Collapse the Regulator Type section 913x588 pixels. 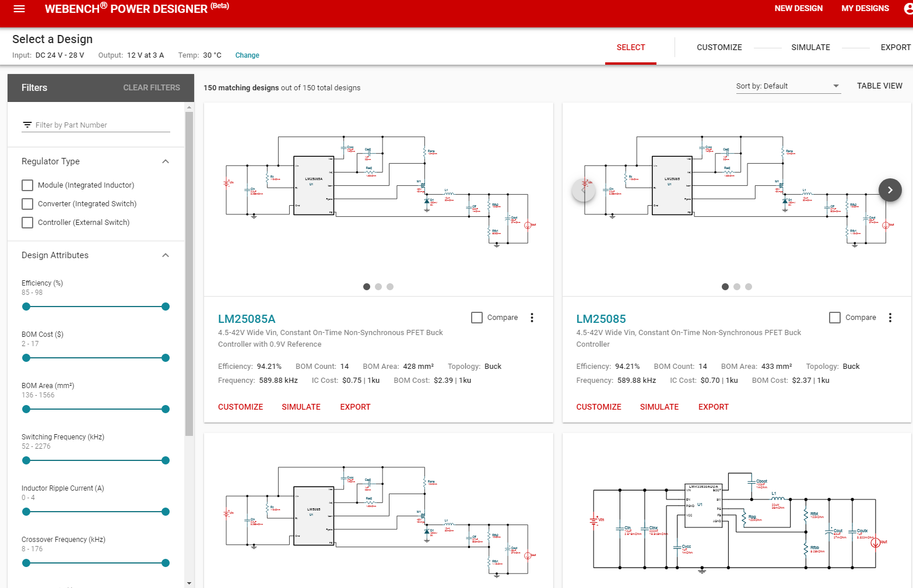(x=166, y=161)
